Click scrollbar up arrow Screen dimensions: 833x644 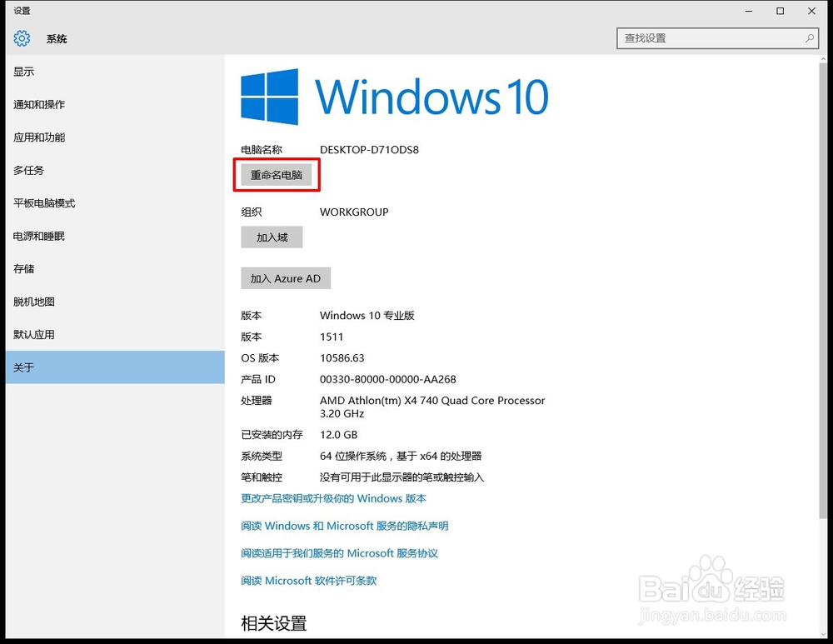click(x=823, y=58)
